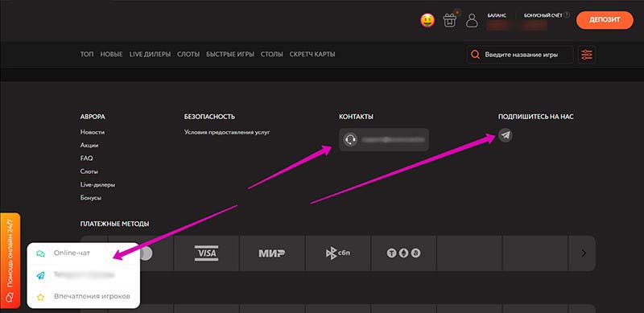Open the gift box bonuses icon
Image resolution: width=644 pixels, height=313 pixels.
pos(450,20)
